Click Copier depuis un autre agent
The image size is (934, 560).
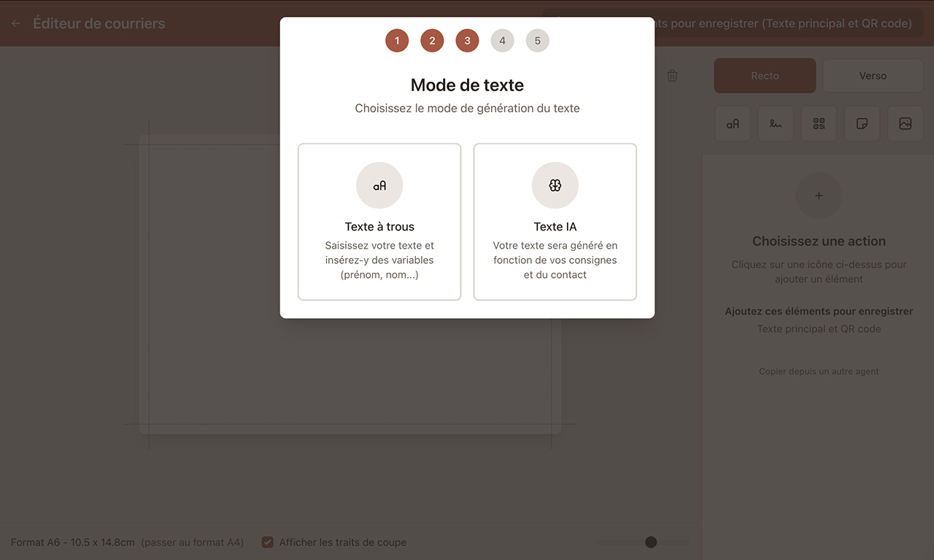819,371
